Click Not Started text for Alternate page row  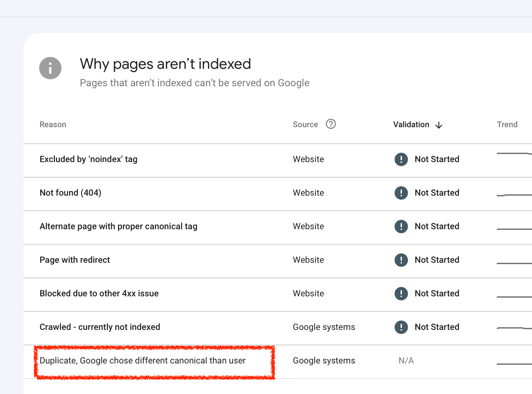tap(437, 226)
